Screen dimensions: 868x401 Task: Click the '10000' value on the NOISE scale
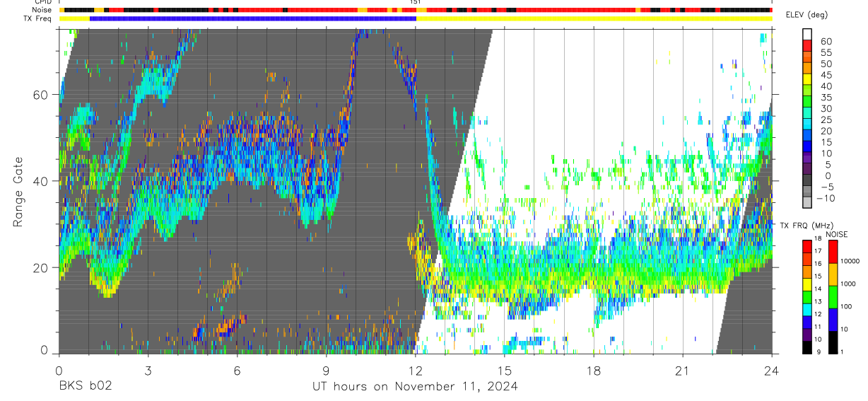coord(850,261)
